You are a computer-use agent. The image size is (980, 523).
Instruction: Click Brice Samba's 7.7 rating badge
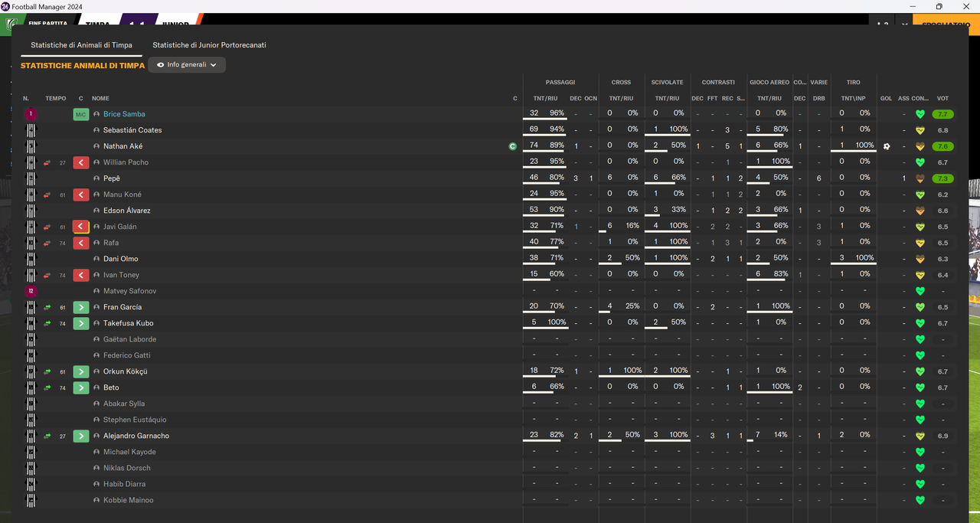click(942, 114)
